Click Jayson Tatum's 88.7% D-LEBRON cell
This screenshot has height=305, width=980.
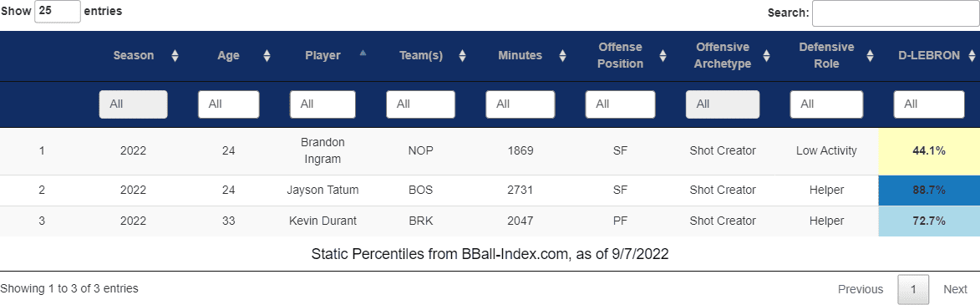(x=929, y=190)
